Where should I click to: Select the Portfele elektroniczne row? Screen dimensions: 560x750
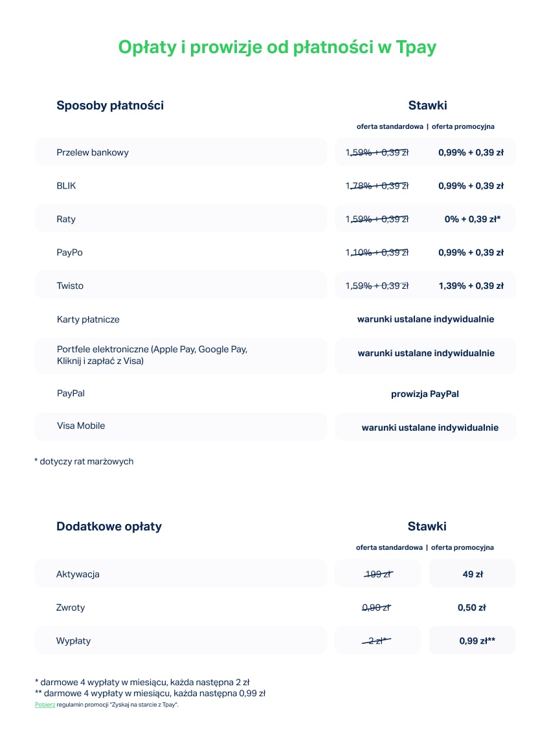pyautogui.click(x=181, y=355)
